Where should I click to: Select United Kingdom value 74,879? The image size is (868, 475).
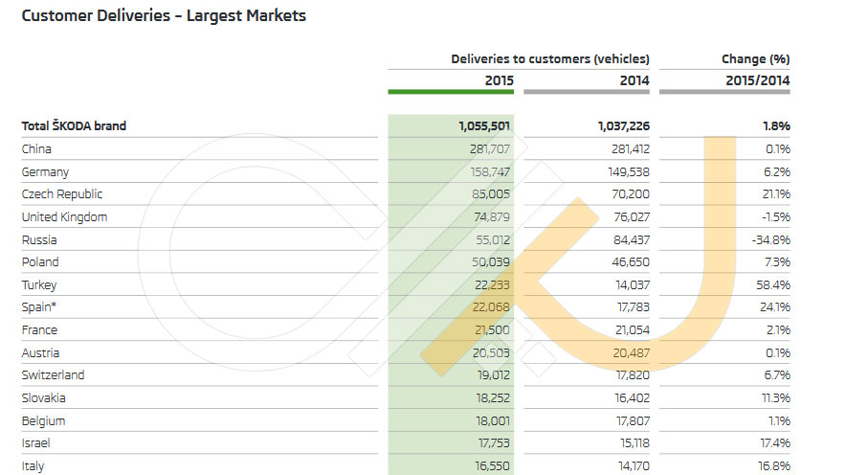[492, 216]
